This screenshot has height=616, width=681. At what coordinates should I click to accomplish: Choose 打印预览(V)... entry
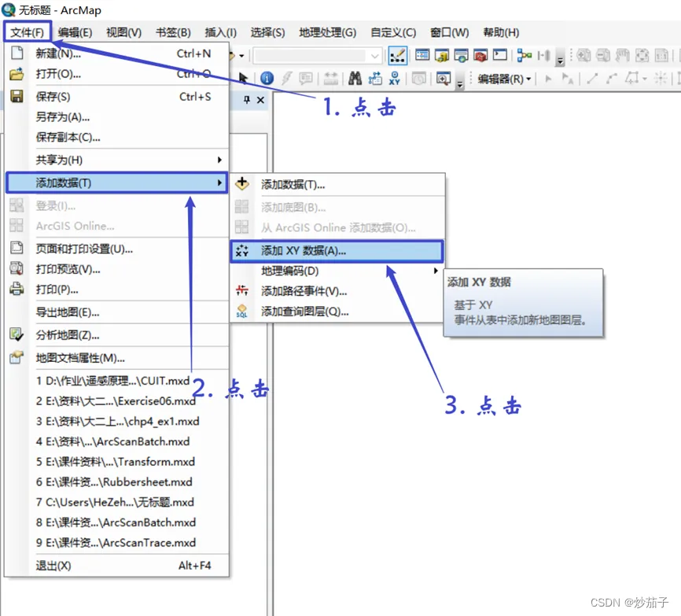point(116,269)
